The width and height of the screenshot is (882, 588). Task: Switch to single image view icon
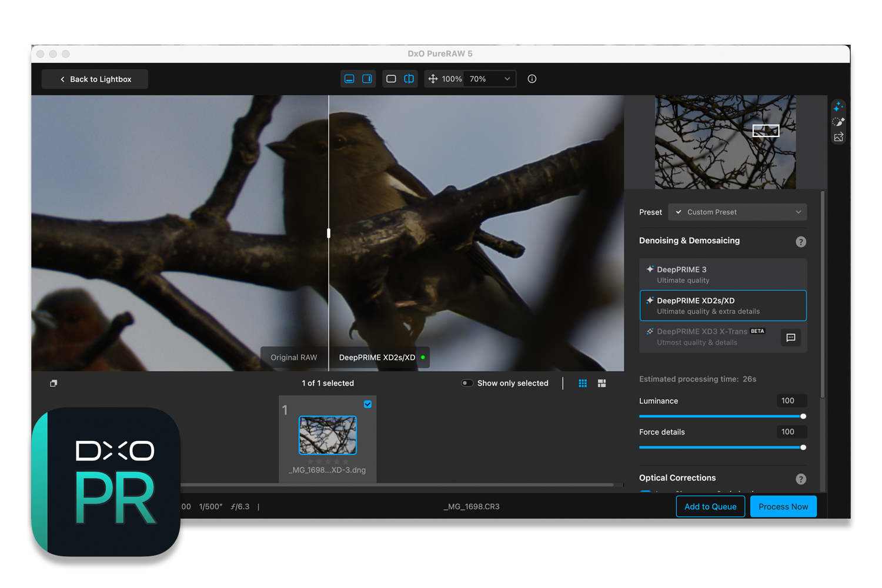[x=391, y=79]
